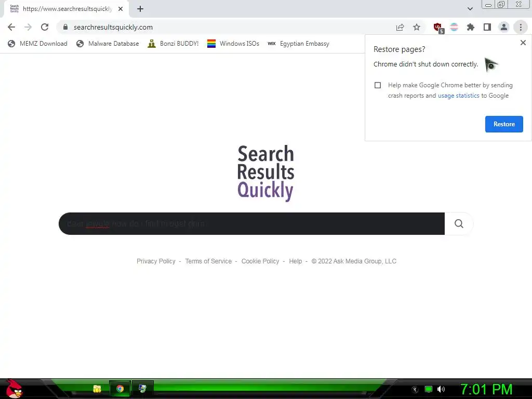Open the Chrome profile avatar
This screenshot has width=532, height=399.
point(504,27)
